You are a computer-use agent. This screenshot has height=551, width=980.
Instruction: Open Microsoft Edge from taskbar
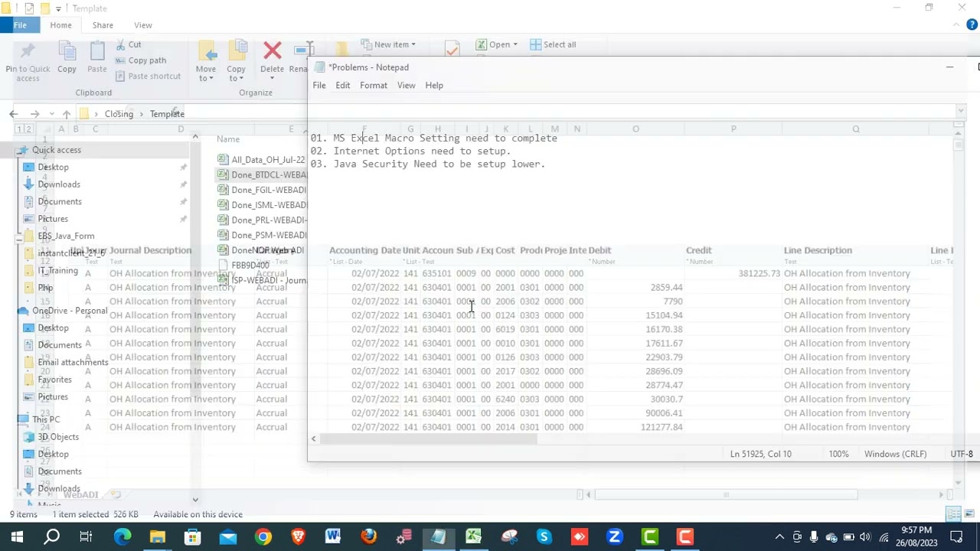coord(122,537)
